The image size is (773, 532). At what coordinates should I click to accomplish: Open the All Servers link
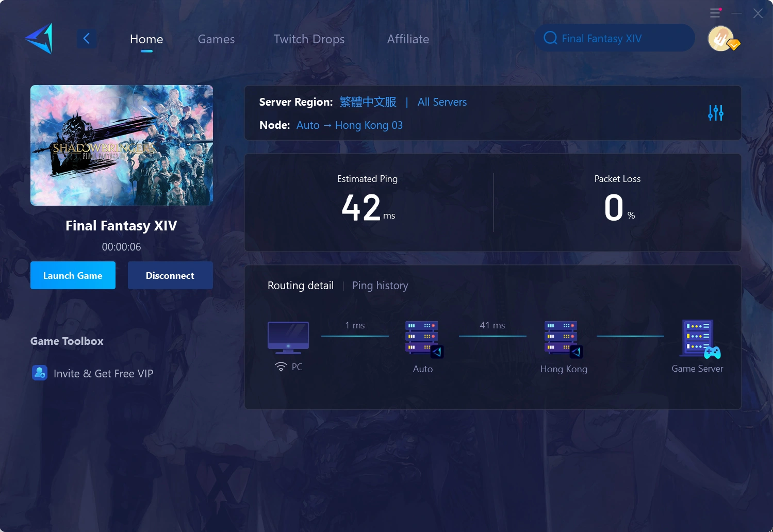point(442,102)
